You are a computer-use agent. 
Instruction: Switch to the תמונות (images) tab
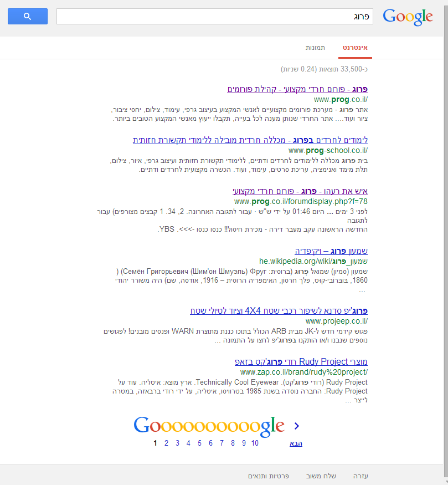coord(315,48)
